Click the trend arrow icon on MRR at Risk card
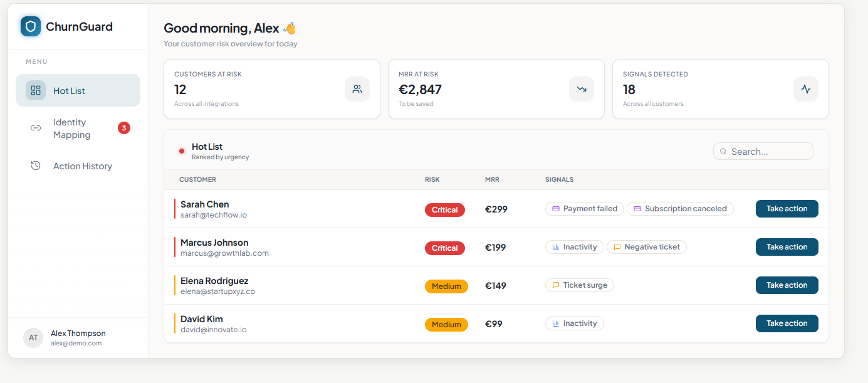 tap(581, 89)
